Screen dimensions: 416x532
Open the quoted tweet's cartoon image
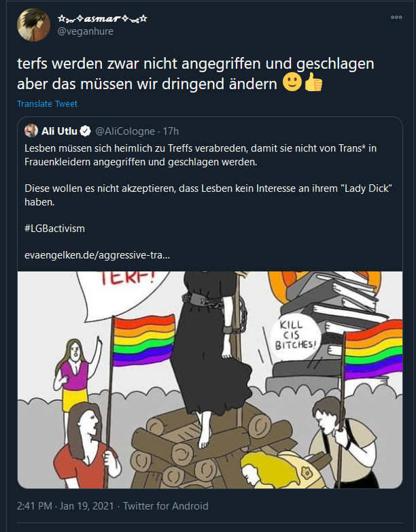point(210,380)
